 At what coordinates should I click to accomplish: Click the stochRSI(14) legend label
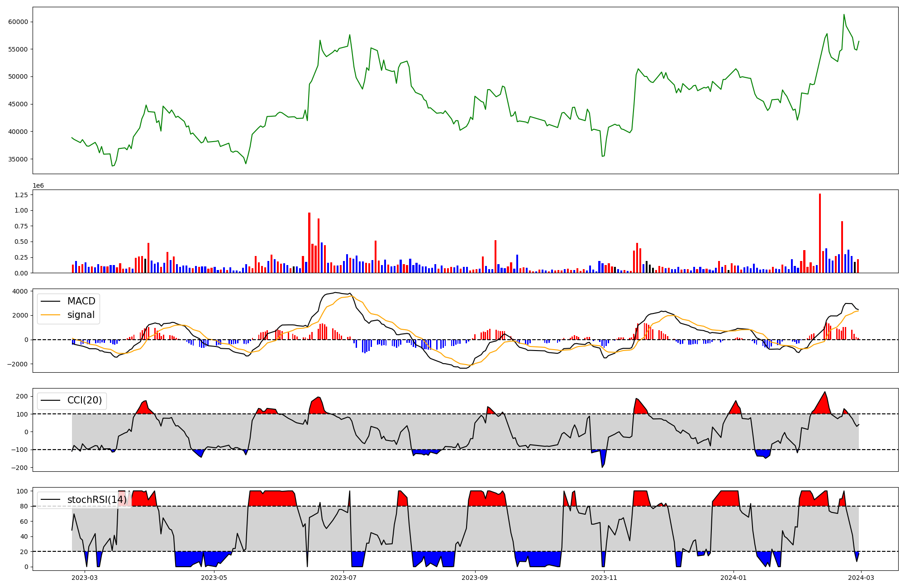tap(97, 500)
